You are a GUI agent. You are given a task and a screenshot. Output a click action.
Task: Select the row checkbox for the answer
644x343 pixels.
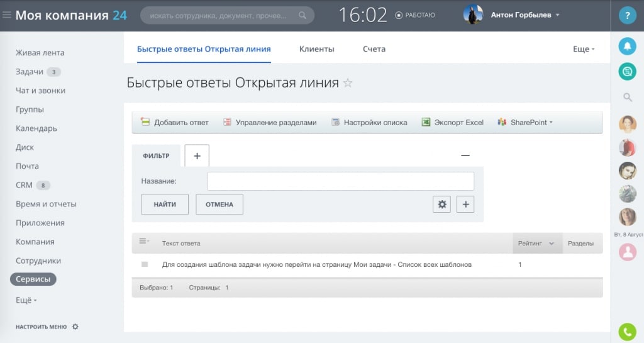pyautogui.click(x=145, y=265)
